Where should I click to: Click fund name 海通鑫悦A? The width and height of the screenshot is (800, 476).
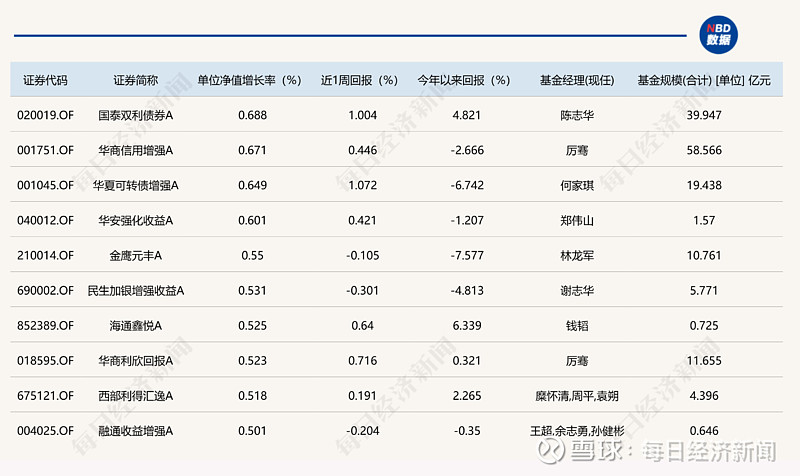pos(136,325)
